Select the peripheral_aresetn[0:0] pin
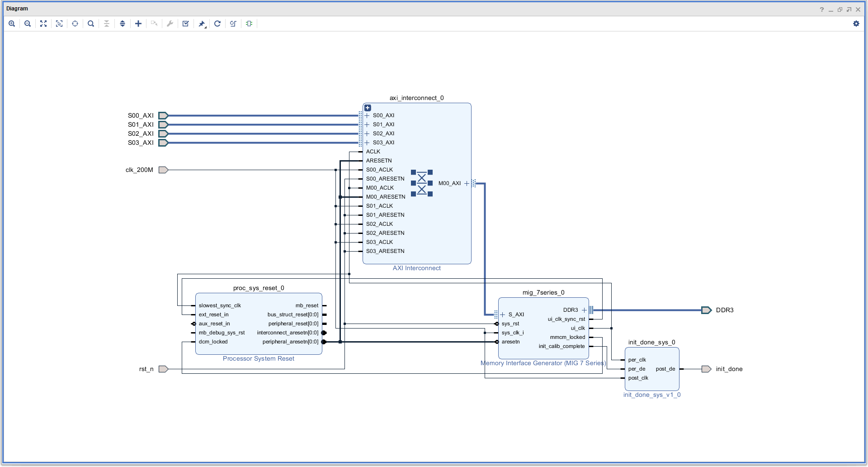Image resolution: width=868 pixels, height=467 pixels. [x=290, y=342]
